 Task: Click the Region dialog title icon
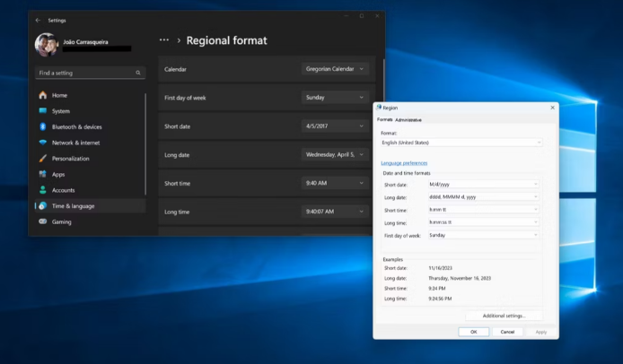click(379, 108)
